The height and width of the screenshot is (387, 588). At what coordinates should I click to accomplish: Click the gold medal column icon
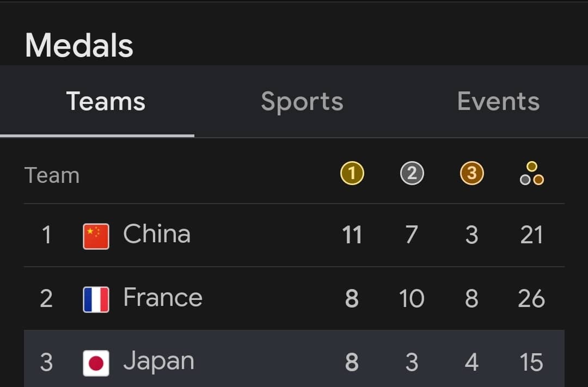(x=352, y=173)
